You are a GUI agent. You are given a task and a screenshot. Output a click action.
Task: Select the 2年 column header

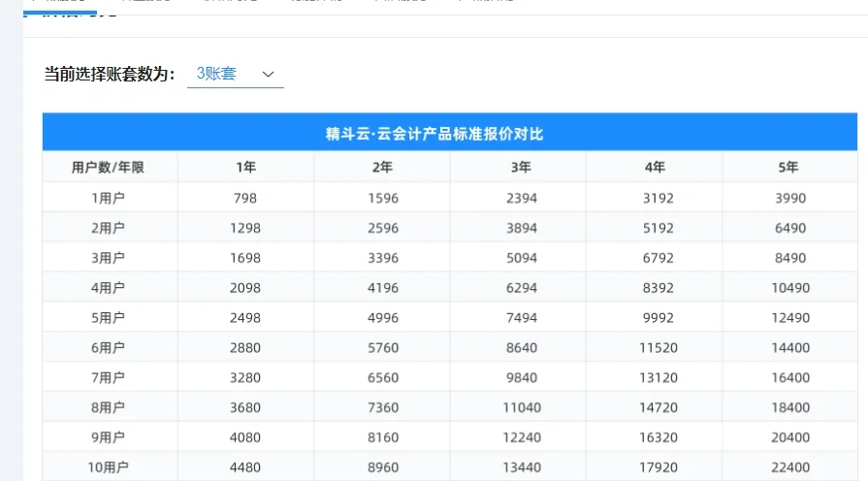coord(382,167)
